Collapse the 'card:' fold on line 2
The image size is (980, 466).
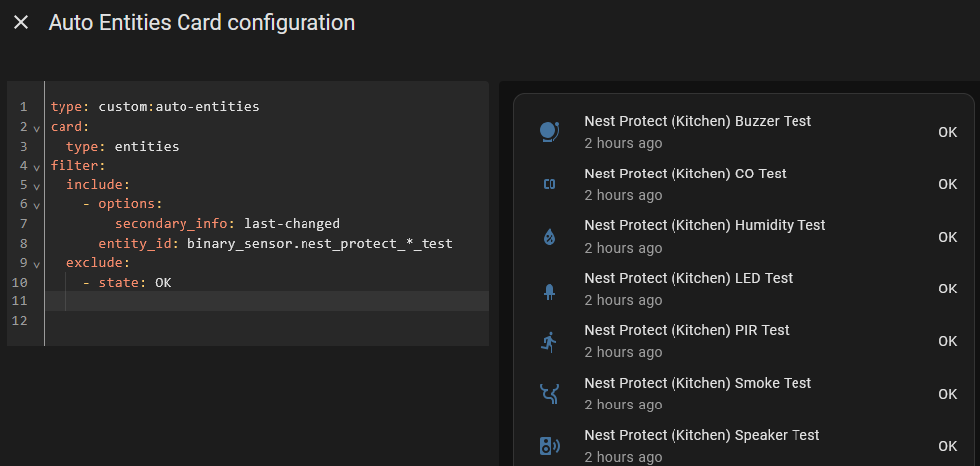coord(37,128)
